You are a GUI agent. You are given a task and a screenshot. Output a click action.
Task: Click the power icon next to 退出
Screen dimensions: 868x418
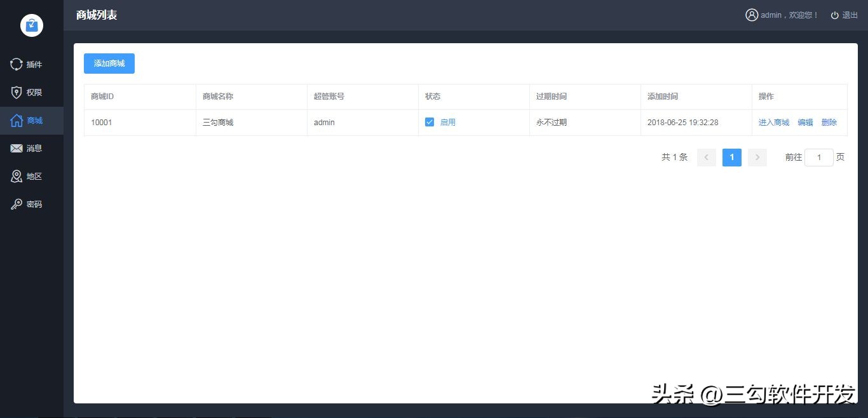click(834, 15)
